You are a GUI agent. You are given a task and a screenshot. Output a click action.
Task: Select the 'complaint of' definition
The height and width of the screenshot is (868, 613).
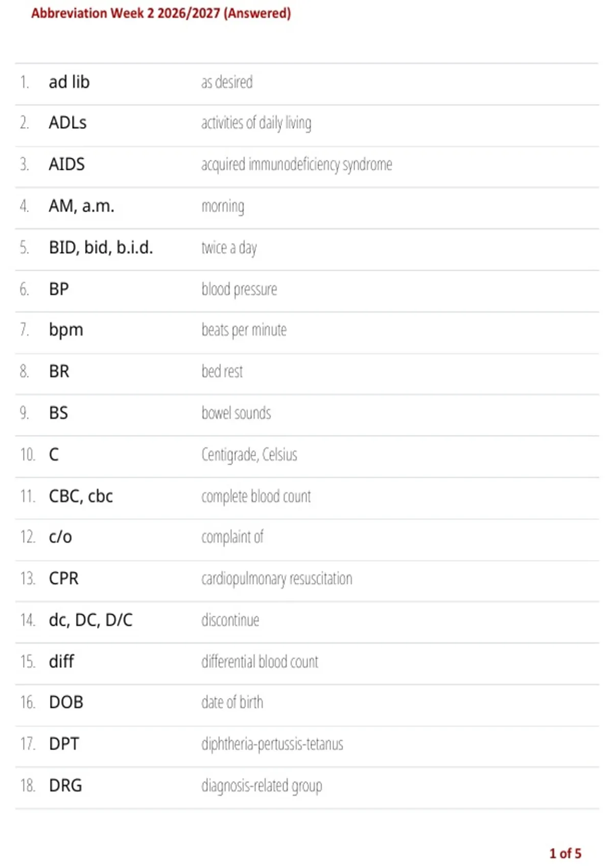[x=232, y=537]
